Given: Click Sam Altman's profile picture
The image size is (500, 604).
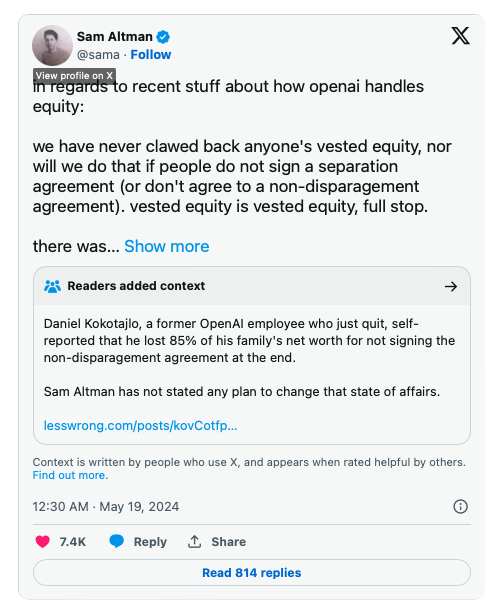Looking at the screenshot, I should (52, 45).
